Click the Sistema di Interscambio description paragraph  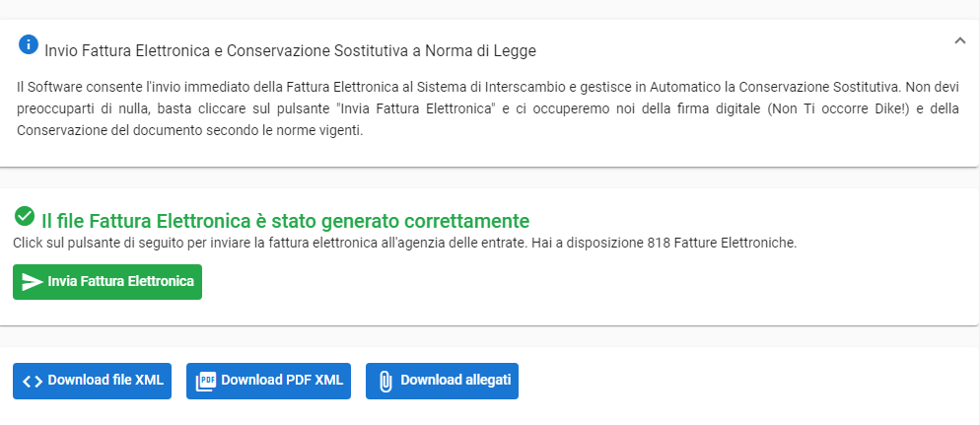487,108
